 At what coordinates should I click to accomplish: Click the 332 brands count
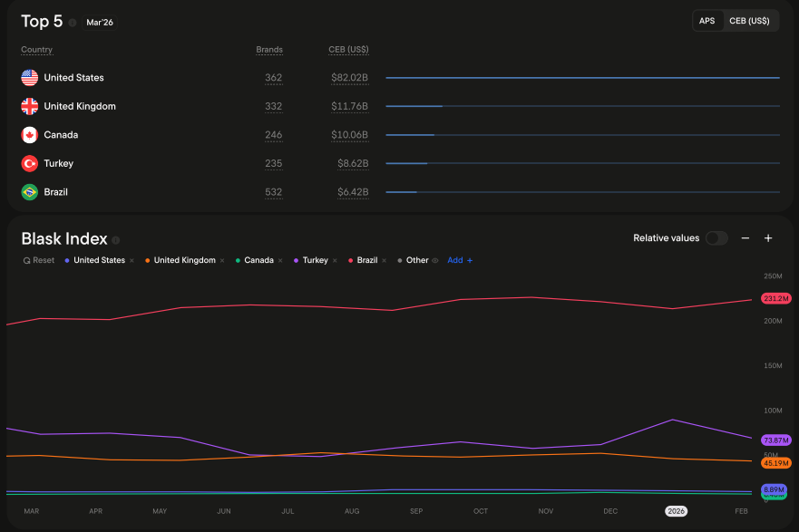[274, 106]
